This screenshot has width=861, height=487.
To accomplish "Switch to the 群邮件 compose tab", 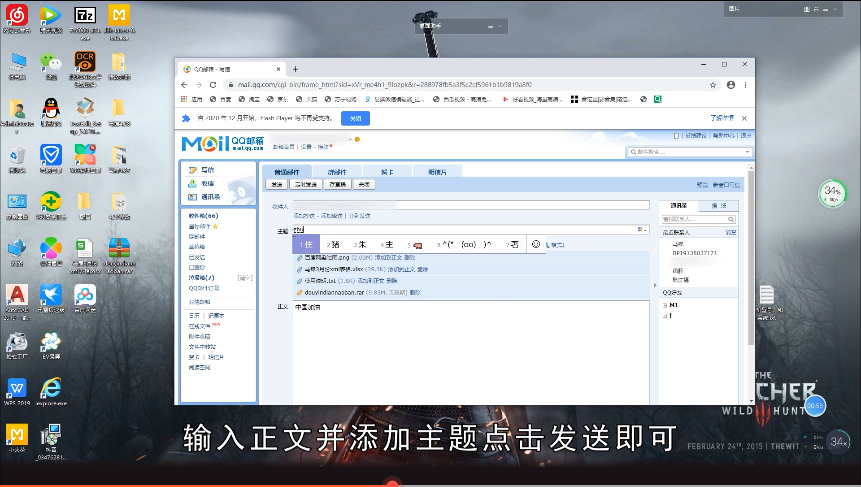I will click(x=337, y=172).
